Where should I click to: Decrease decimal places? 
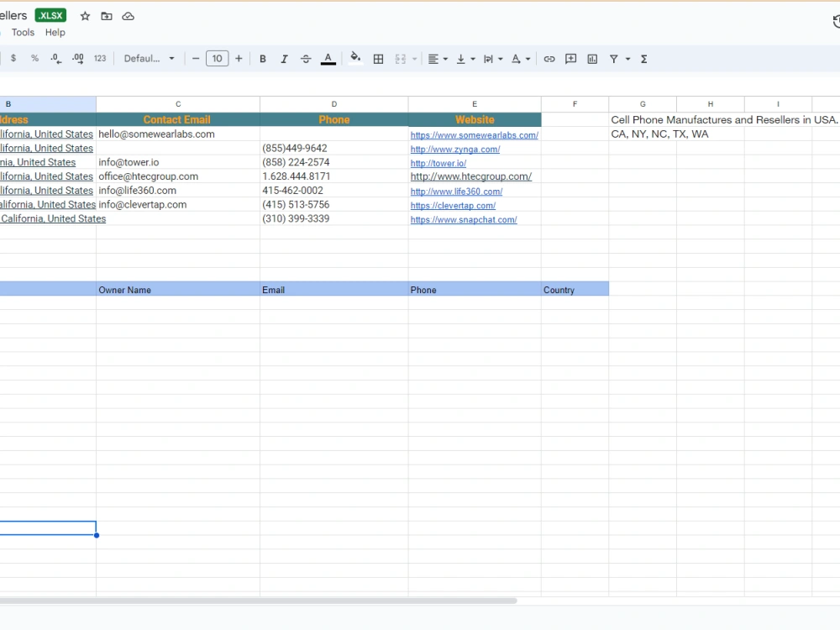click(x=56, y=59)
